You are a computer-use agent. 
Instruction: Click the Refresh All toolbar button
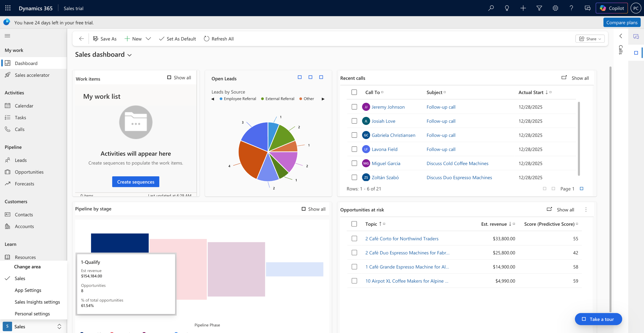(x=219, y=39)
